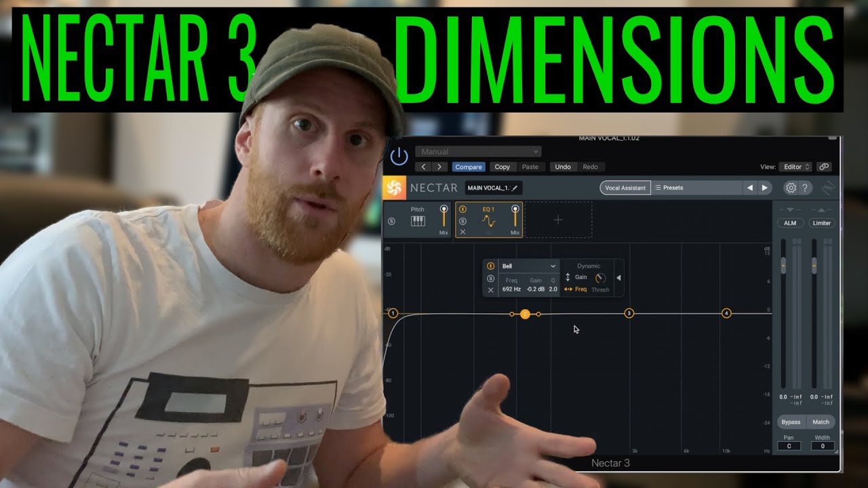868x488 pixels.
Task: Open the Vocal Assistant
Action: [x=625, y=188]
